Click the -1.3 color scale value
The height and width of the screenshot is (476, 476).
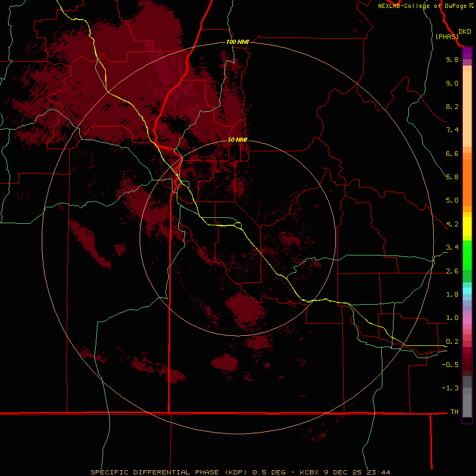point(450,388)
